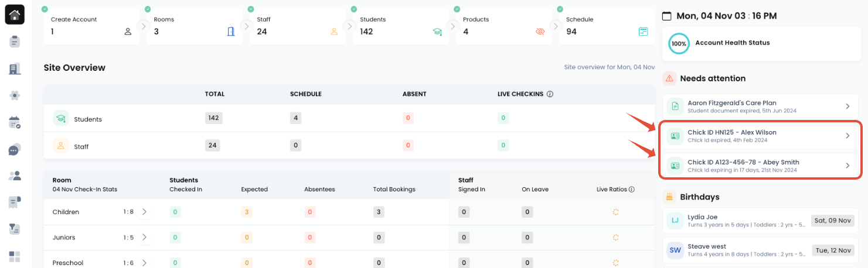The width and height of the screenshot is (868, 268).
Task: Open the building icon in sidebar
Action: pos(15,69)
